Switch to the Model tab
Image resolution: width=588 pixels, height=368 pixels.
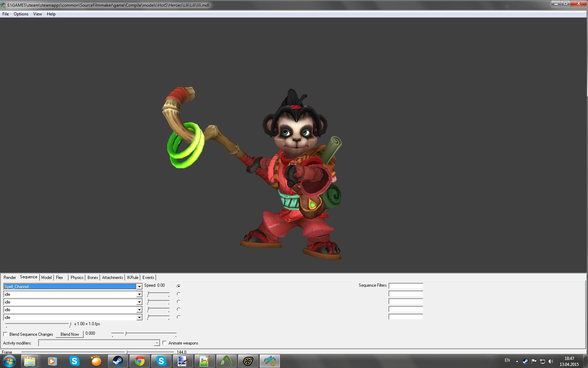[47, 278]
